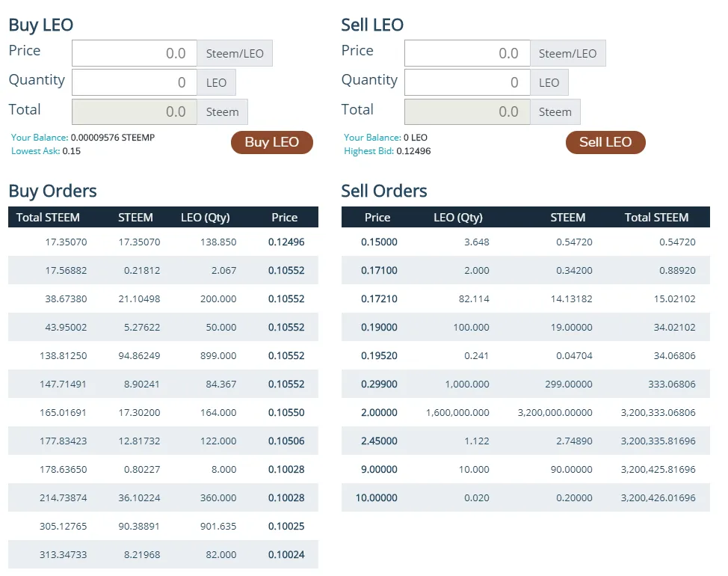Image resolution: width=728 pixels, height=576 pixels.
Task: Click the 0.00009576 STEEMP balance value
Action: pos(113,138)
